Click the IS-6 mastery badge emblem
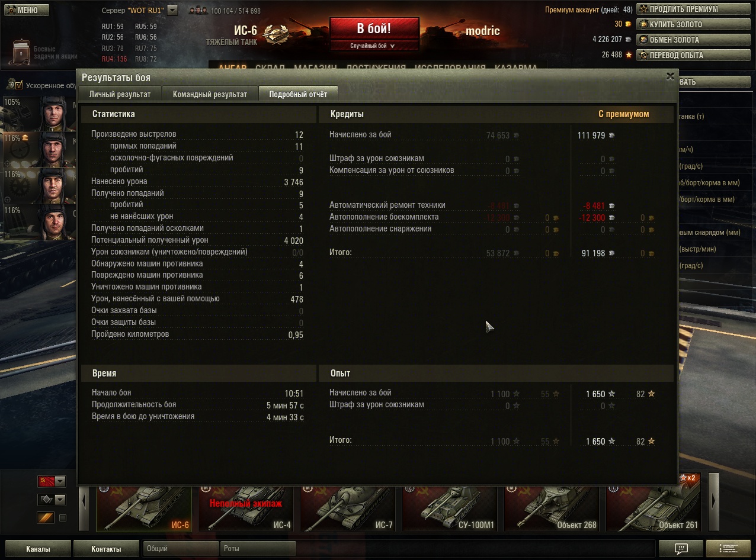The height and width of the screenshot is (560, 756). (x=275, y=35)
